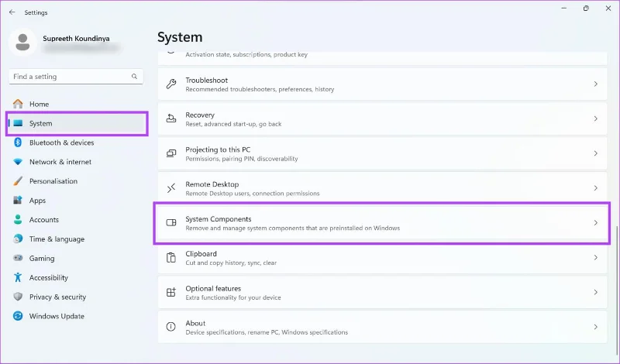Click 'Remove and manage system components' description
Screen dimensions: 620x364
tap(293, 228)
